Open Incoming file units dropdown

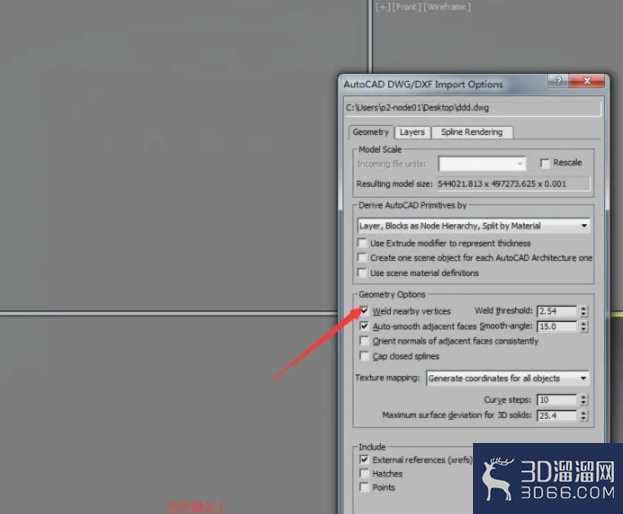pyautogui.click(x=482, y=164)
